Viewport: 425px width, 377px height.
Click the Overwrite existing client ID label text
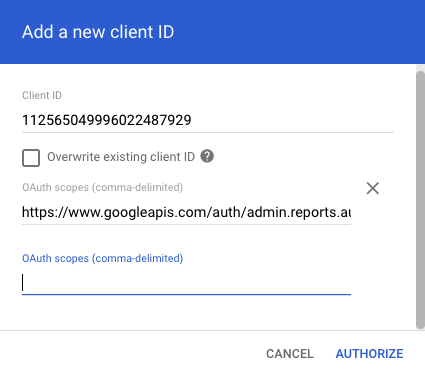tap(121, 157)
